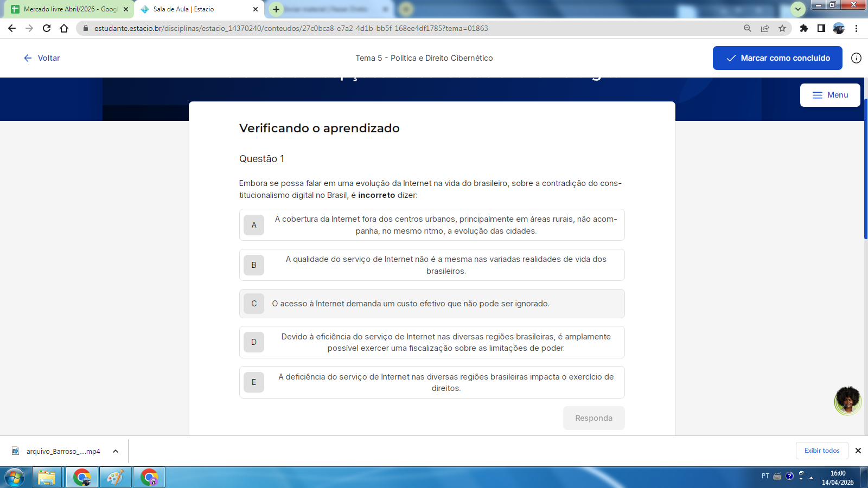
Task: Open the zoom magnifier icon in address bar
Action: point(748,28)
